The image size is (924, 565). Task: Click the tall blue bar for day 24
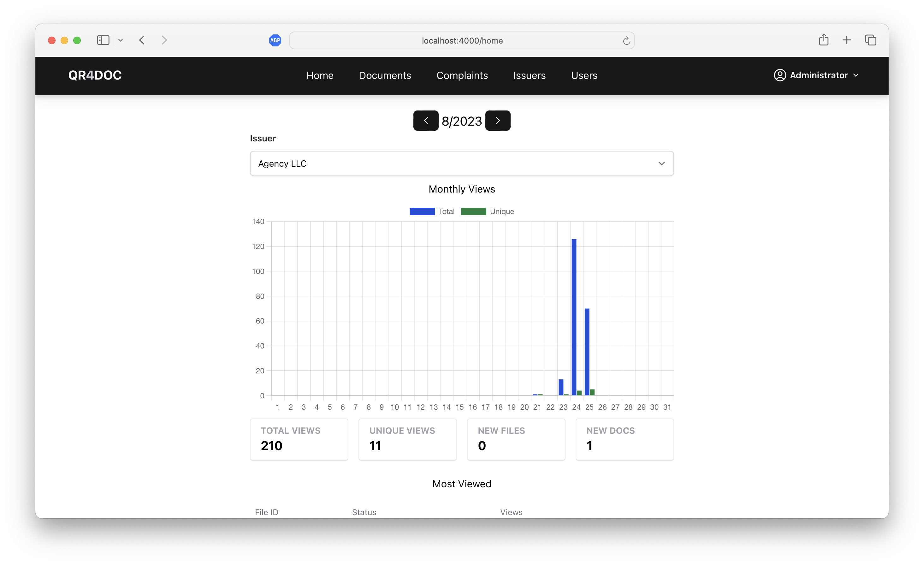[x=574, y=317]
